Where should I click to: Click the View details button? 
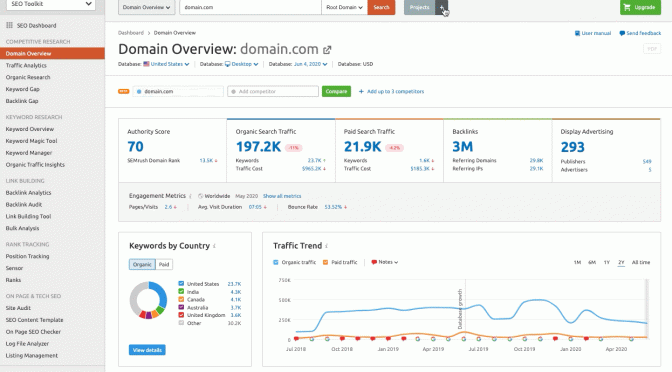(147, 350)
